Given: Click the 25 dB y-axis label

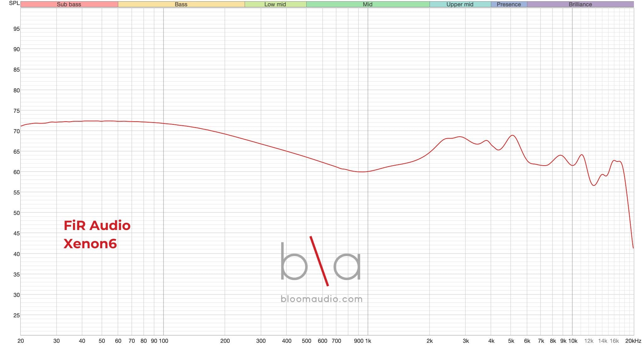Looking at the screenshot, I should pos(16,315).
